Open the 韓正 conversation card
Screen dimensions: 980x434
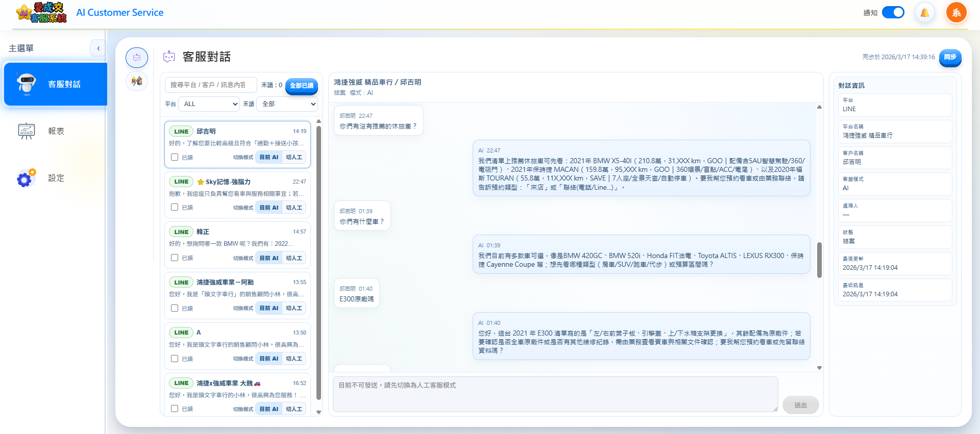click(237, 245)
